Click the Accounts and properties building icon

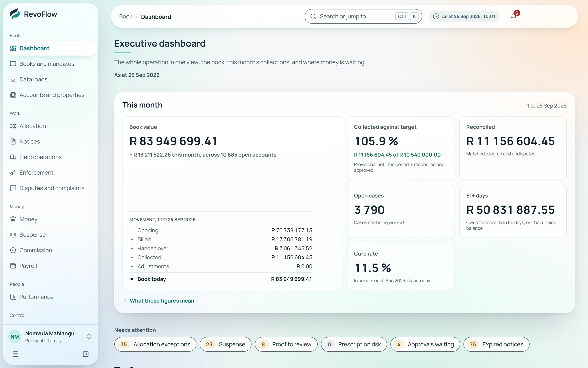[x=13, y=95]
